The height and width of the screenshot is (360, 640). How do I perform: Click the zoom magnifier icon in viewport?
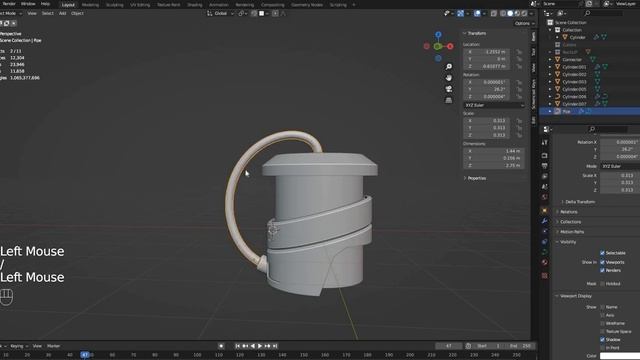tap(449, 67)
